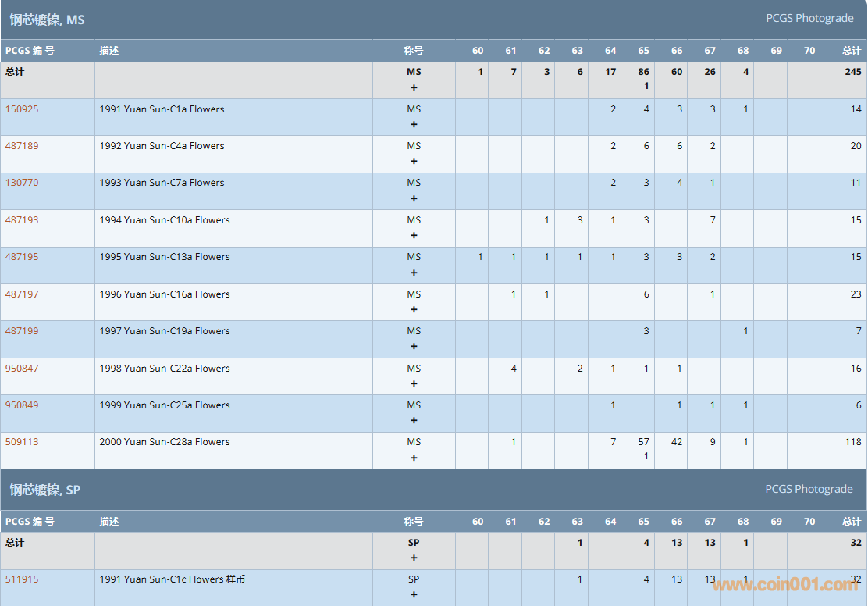
Task: Click the 描述 column header in MS table
Action: (x=109, y=51)
